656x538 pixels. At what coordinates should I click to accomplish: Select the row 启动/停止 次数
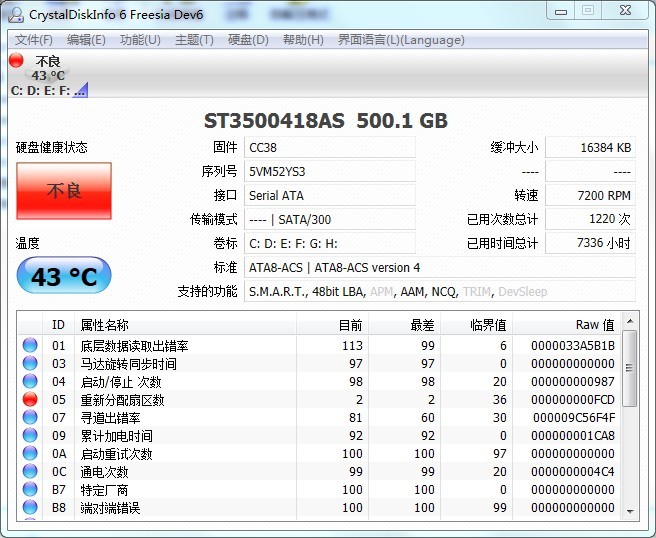[x=320, y=381]
